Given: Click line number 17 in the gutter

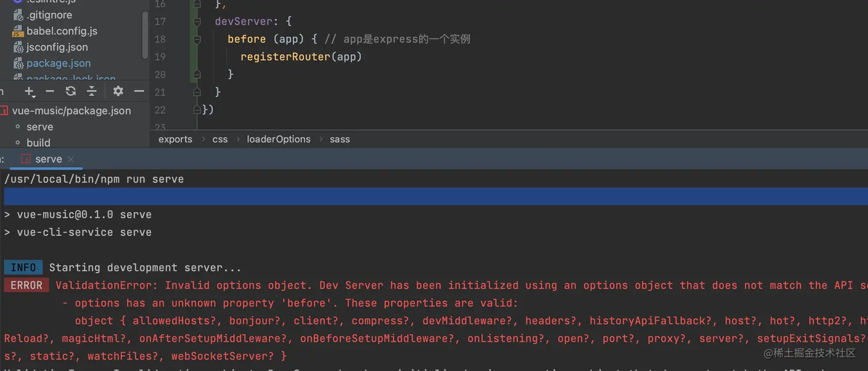Looking at the screenshot, I should coord(160,22).
